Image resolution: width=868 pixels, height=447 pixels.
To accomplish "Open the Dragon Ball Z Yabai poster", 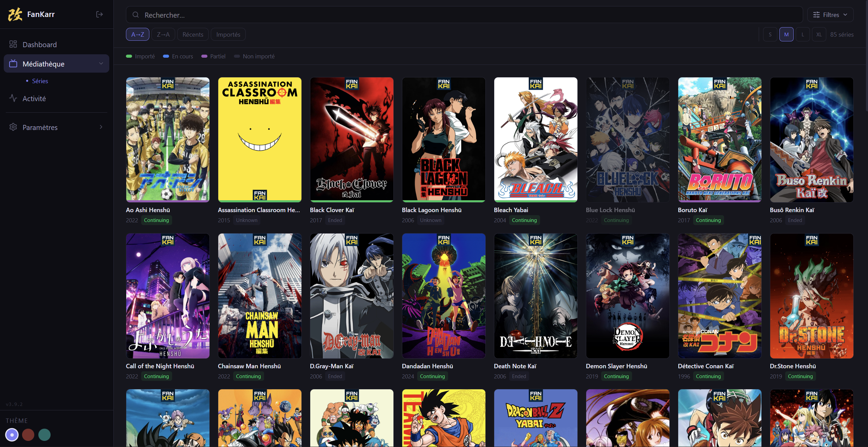I will click(x=536, y=418).
